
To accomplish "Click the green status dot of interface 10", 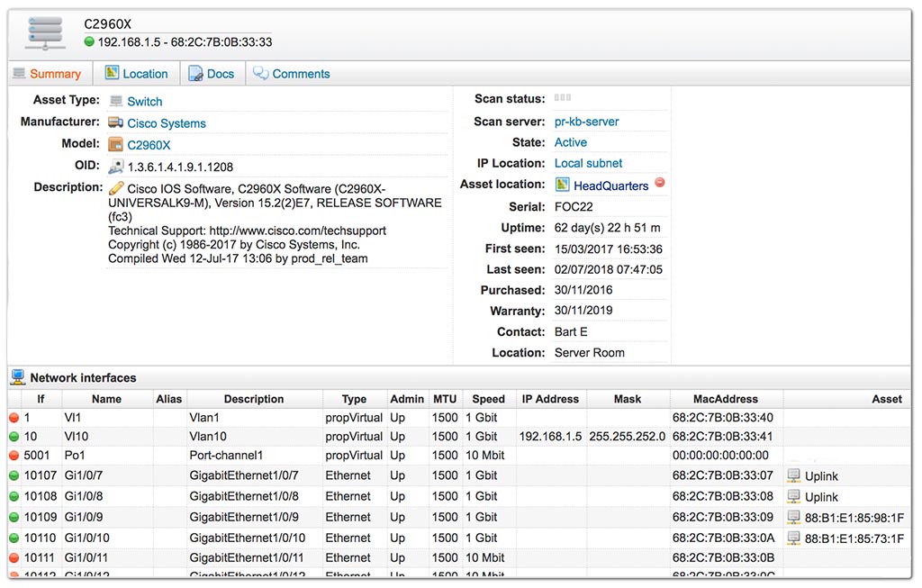I will (x=14, y=437).
